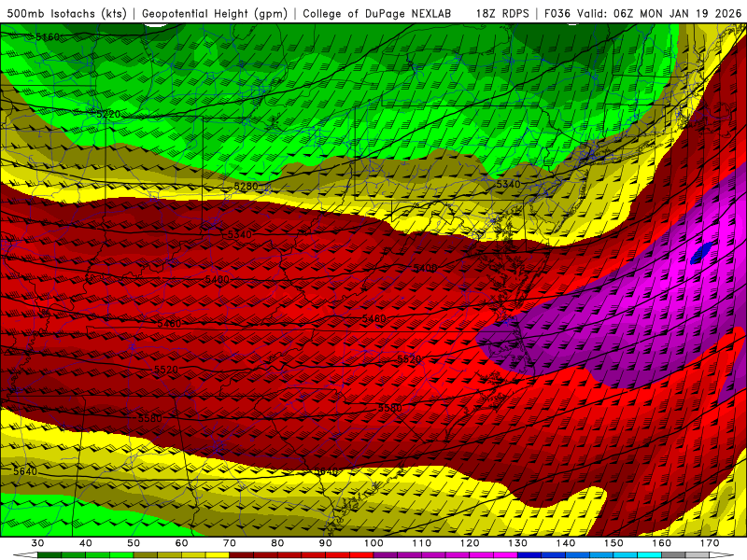Click the '500mb Isotachs (kts)' title text
This screenshot has height=560, width=747.
pos(66,13)
